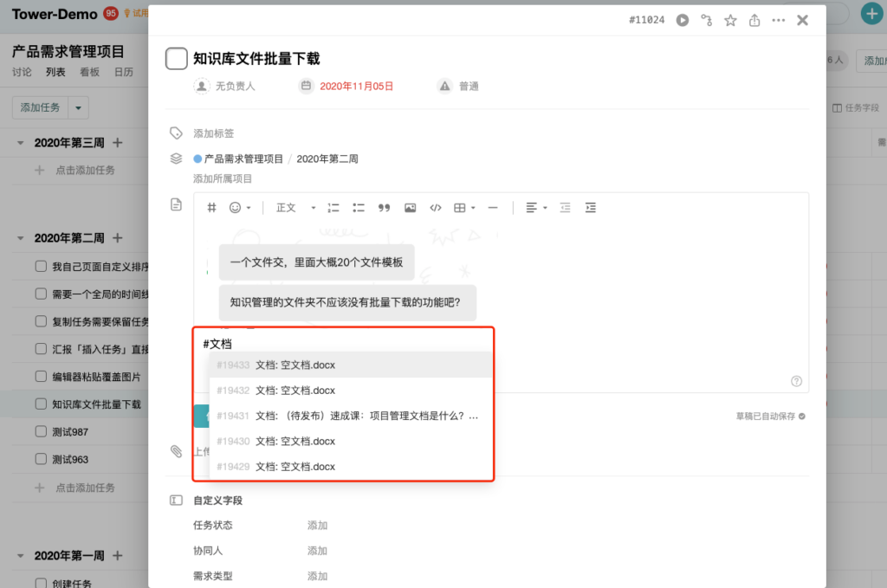The height and width of the screenshot is (588, 887).
Task: Insert a horizontal divider line in the editor
Action: (493, 208)
